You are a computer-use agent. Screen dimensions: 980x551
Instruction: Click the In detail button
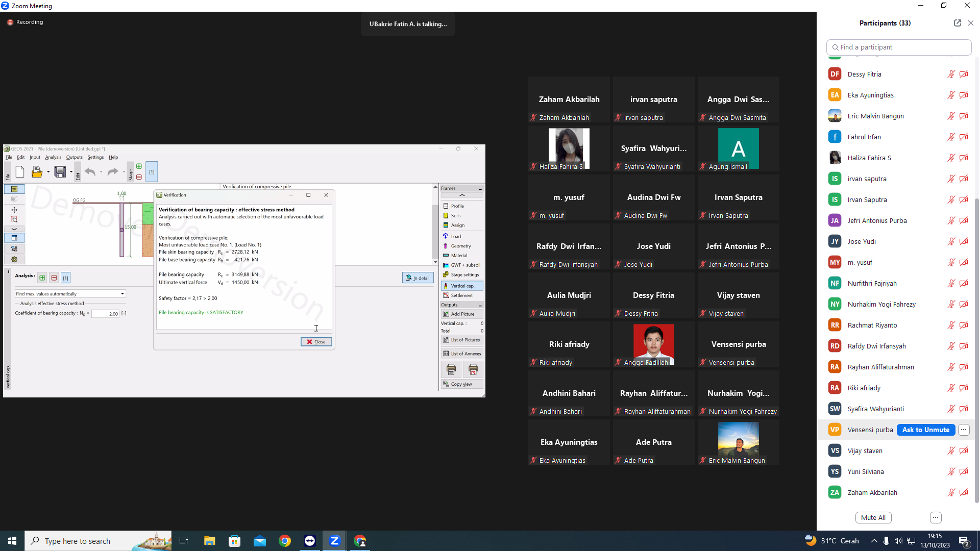click(x=418, y=278)
